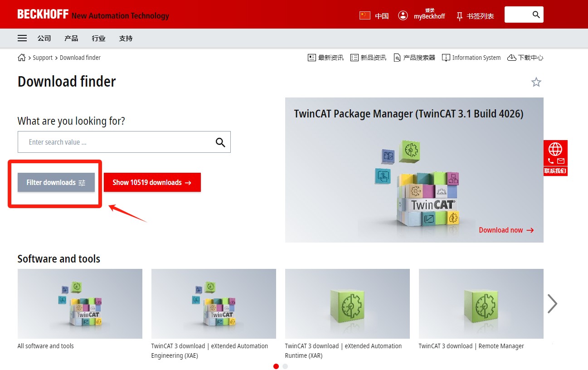Click the 产品搜索器 finder icon

(397, 58)
